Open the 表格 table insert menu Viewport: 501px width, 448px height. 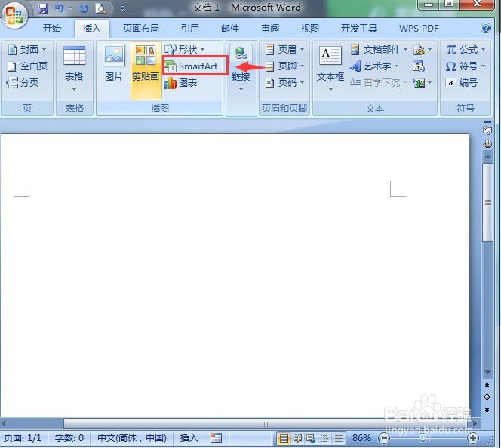coord(74,69)
